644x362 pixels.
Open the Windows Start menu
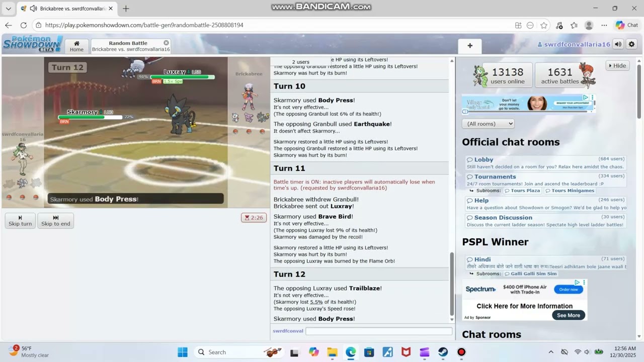click(183, 352)
